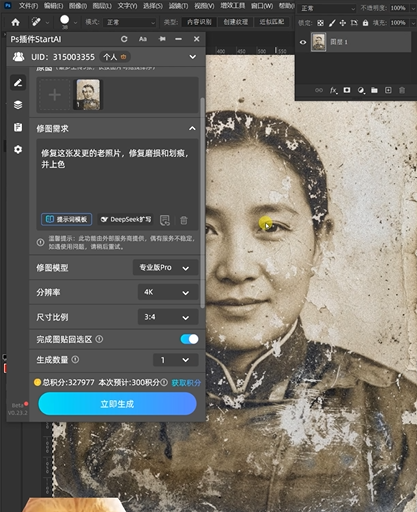Select the pencil edit tab in StartAI sidebar
The width and height of the screenshot is (417, 512).
click(18, 82)
